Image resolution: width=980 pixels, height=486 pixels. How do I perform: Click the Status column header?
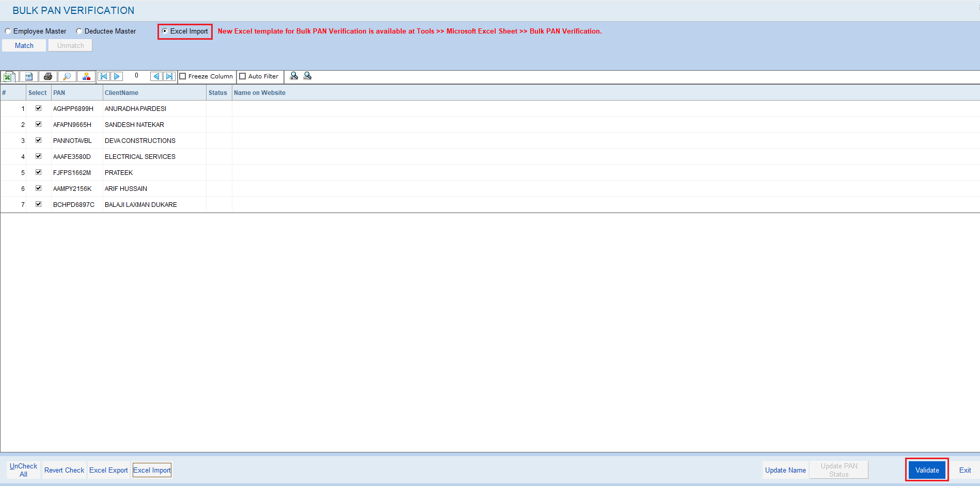(219, 93)
